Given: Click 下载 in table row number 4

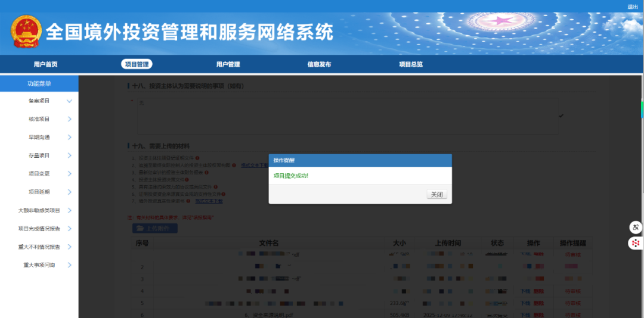Looking at the screenshot, I should 525,291.
